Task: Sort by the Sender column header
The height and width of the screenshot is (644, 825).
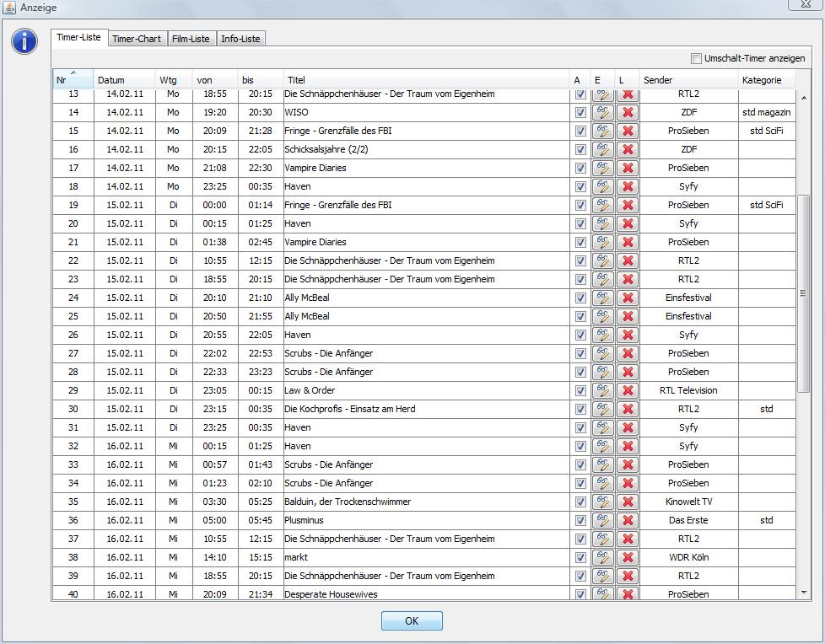Action: click(x=688, y=80)
